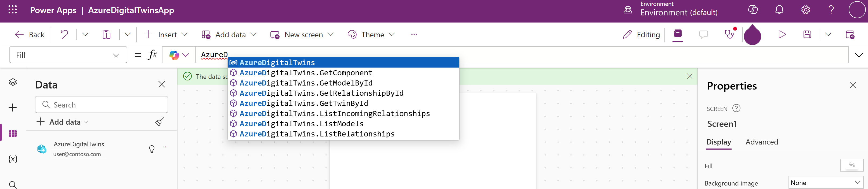Image resolution: width=868 pixels, height=189 pixels.
Task: Expand Add data in Data panel
Action: tap(62, 122)
